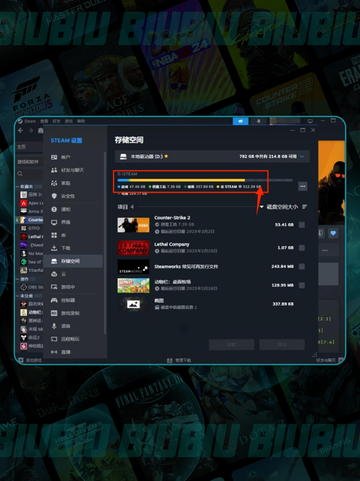Open the Account (账户) settings icon
The height and width of the screenshot is (481, 360).
coord(54,157)
